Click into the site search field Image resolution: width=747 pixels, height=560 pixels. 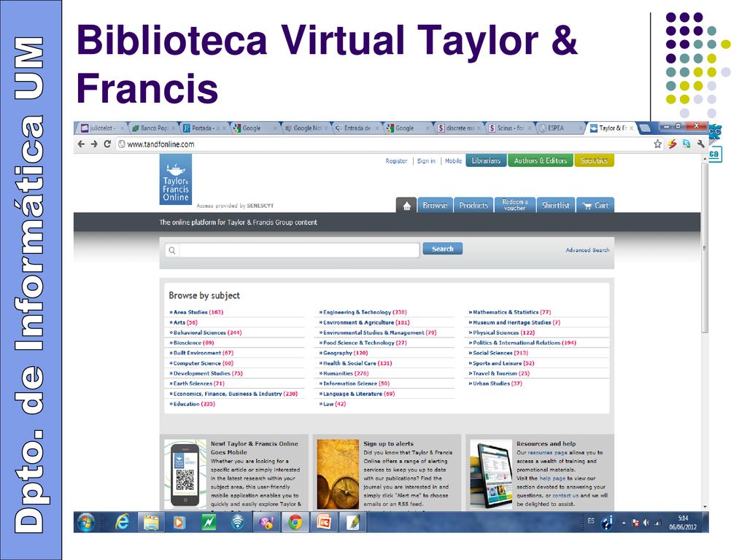pyautogui.click(x=292, y=250)
